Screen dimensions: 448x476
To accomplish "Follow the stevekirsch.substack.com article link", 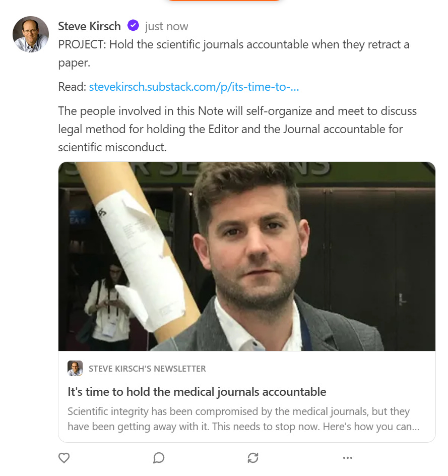I will click(194, 87).
